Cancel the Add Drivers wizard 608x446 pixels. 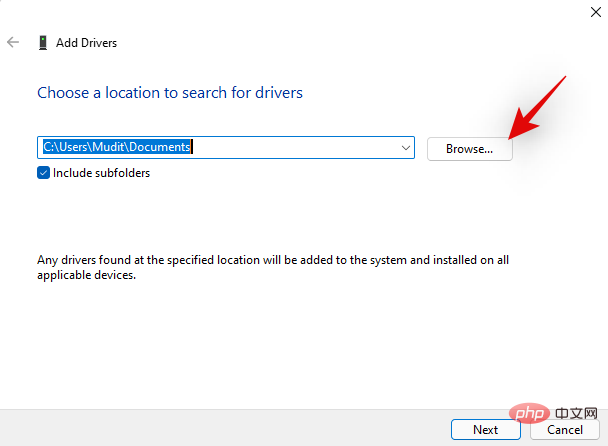pyautogui.click(x=565, y=429)
